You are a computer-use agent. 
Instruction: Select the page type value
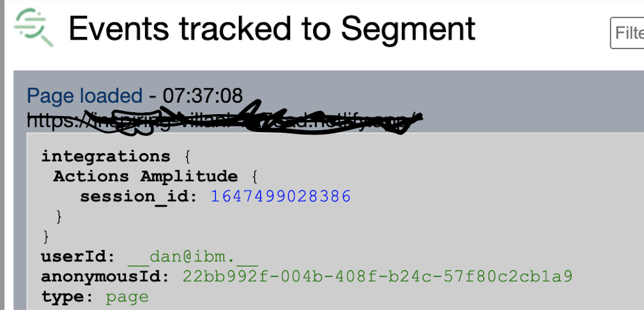click(x=127, y=297)
